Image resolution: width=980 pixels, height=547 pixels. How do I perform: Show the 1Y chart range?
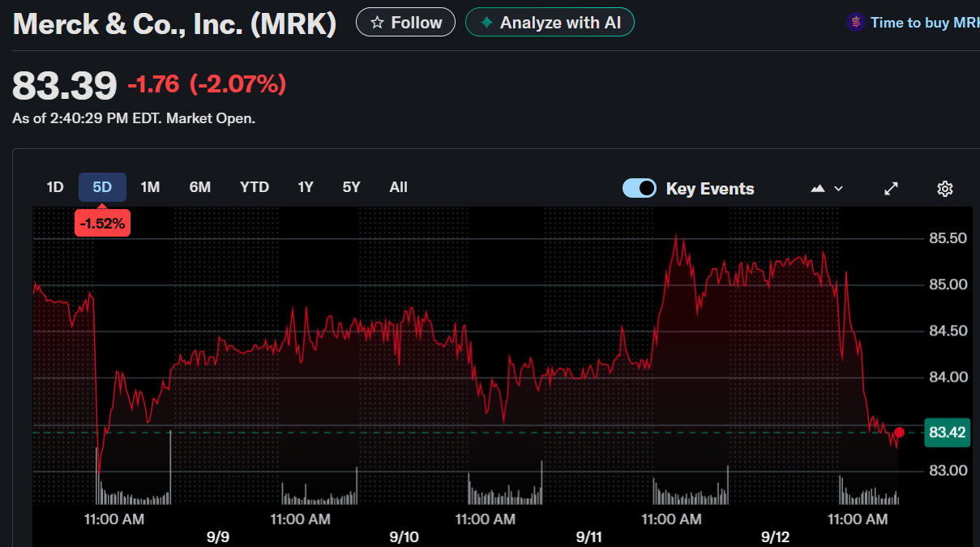click(306, 187)
